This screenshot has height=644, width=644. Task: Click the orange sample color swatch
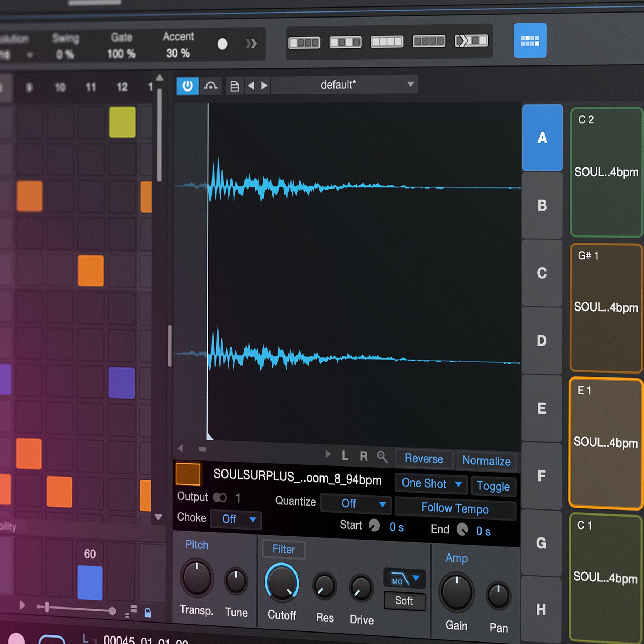pyautogui.click(x=188, y=474)
